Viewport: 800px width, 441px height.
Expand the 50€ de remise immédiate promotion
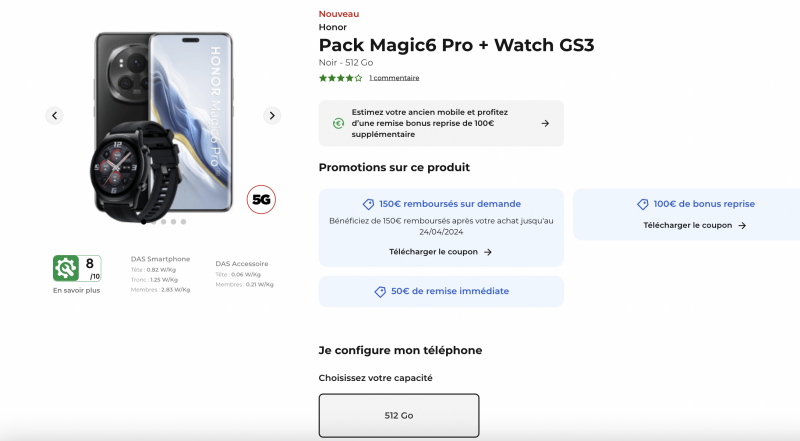click(x=441, y=291)
